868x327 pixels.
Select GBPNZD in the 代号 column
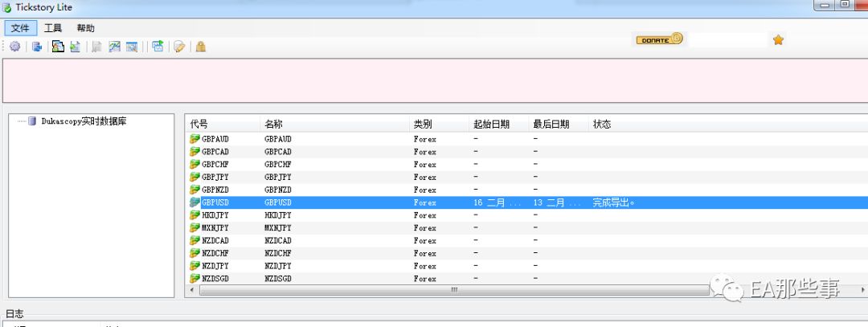coord(215,190)
